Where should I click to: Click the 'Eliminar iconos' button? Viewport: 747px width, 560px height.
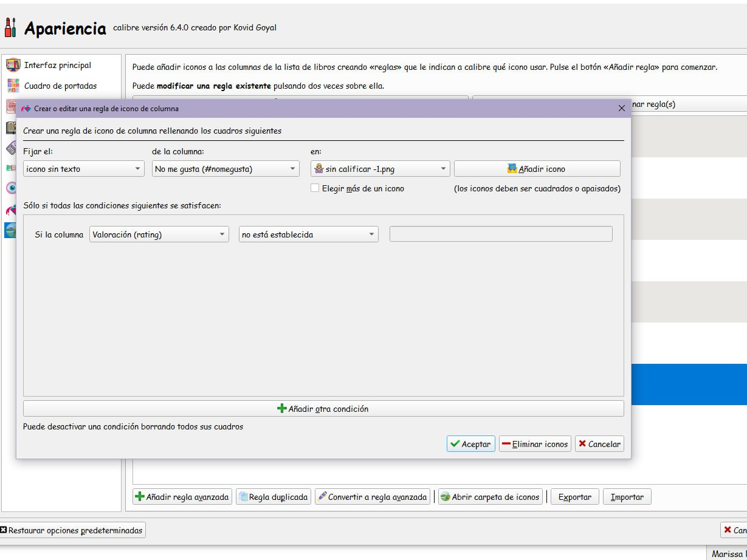535,444
